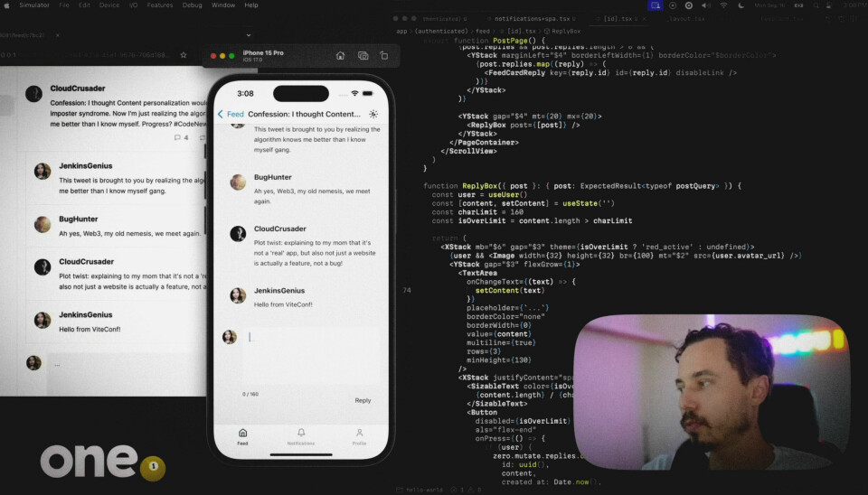Click the browser reply box with '...' placeholder
868x495 pixels.
coord(127,373)
